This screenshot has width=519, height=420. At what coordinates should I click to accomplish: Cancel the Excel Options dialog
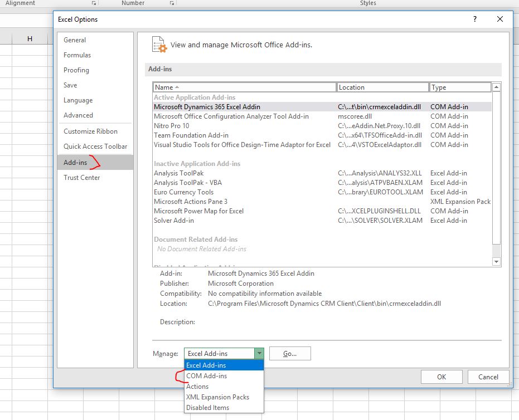[488, 377]
